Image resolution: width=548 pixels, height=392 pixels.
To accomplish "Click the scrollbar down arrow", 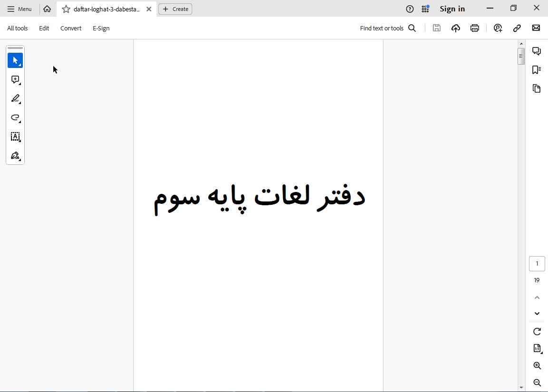I will [x=521, y=387].
